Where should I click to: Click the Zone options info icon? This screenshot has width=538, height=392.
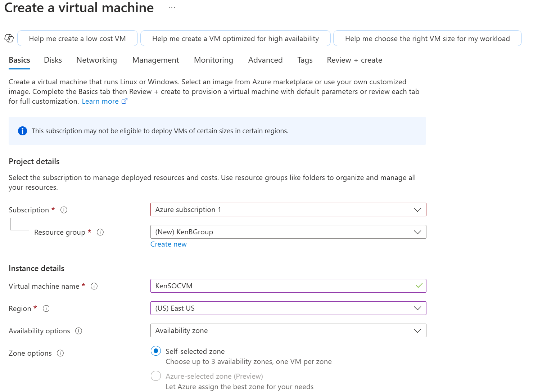[x=60, y=353]
